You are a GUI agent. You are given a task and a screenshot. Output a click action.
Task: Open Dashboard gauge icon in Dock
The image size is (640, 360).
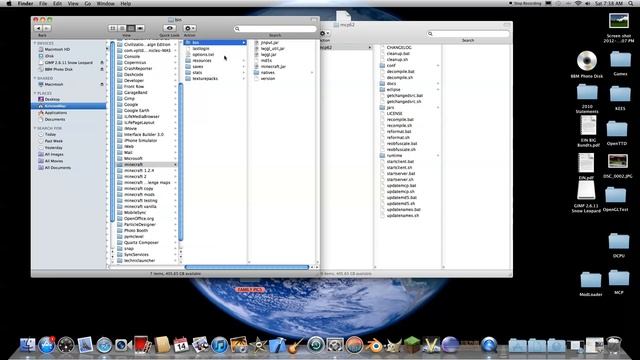tap(66, 345)
